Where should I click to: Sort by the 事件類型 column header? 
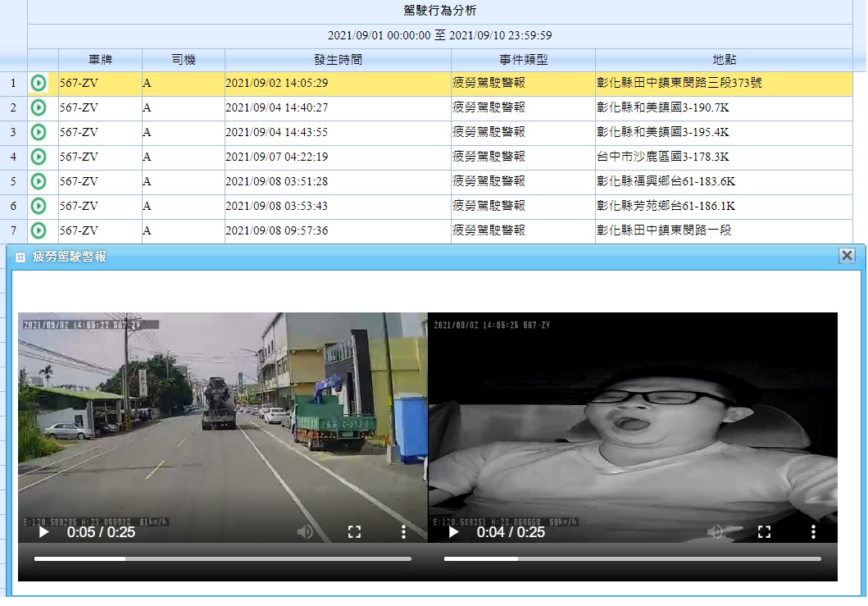pos(523,60)
